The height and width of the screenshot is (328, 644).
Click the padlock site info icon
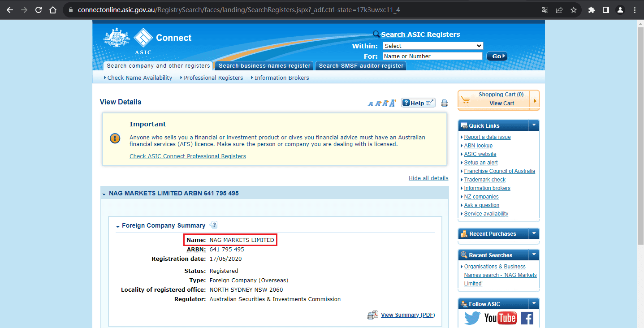pos(71,10)
